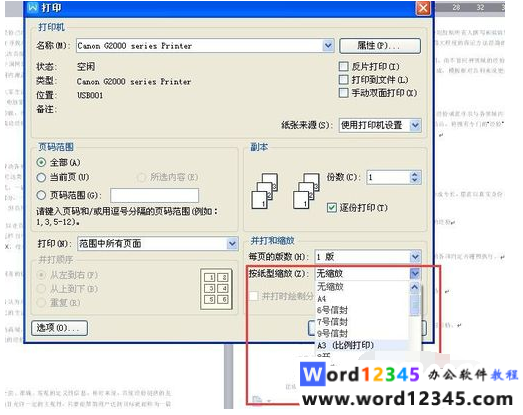Image resolution: width=523 pixels, height=415 pixels.
Task: Open the 每页的版数 dropdown
Action: pos(415,257)
